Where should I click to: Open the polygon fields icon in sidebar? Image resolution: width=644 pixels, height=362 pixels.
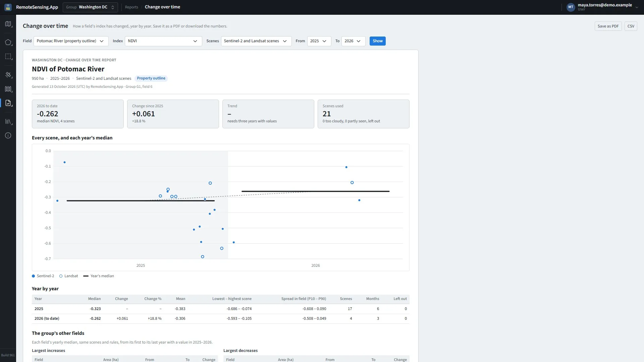tap(8, 42)
